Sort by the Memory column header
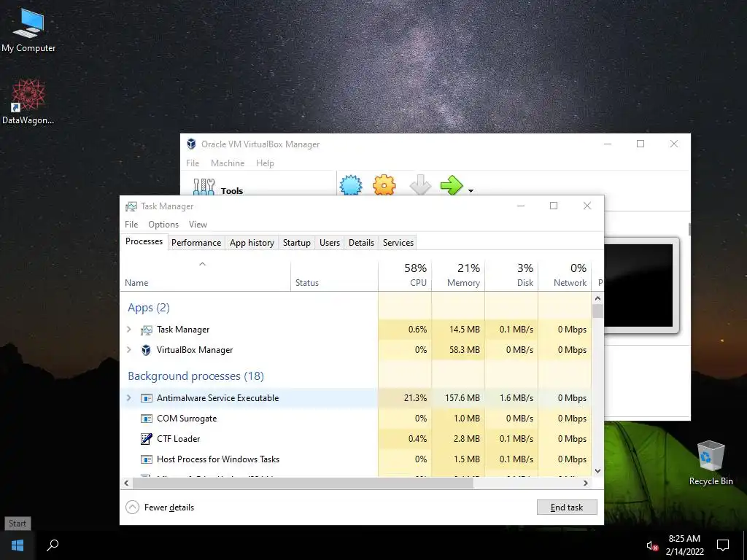The height and width of the screenshot is (560, 747). point(458,275)
